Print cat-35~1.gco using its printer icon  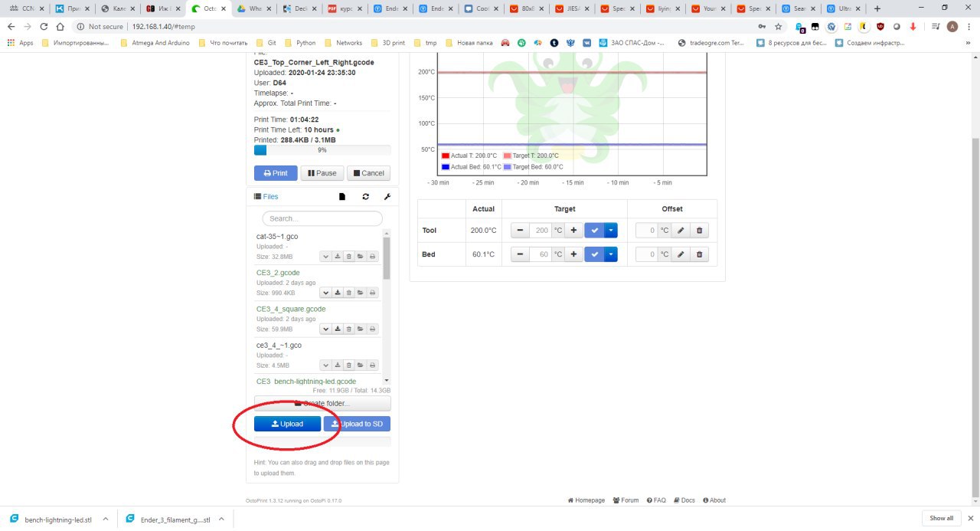pos(373,257)
